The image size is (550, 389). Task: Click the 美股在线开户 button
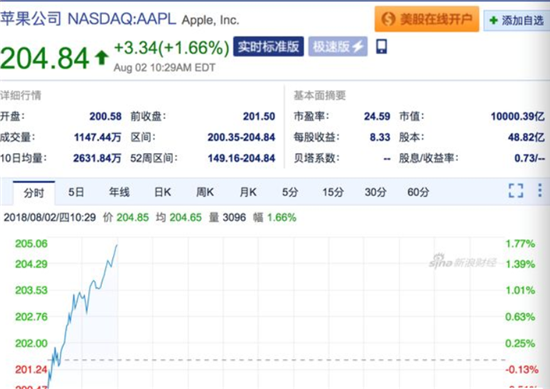427,19
